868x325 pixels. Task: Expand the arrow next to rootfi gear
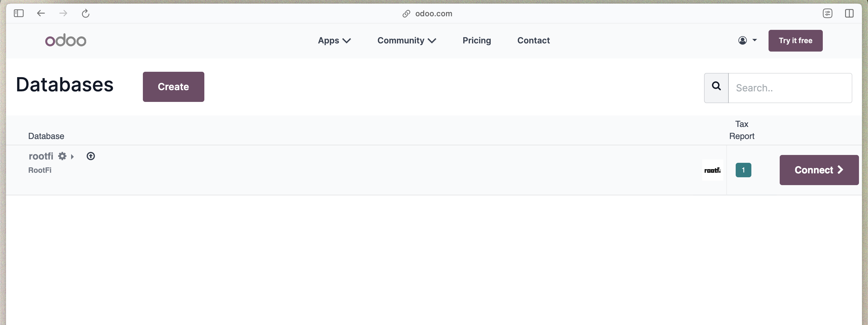click(72, 156)
